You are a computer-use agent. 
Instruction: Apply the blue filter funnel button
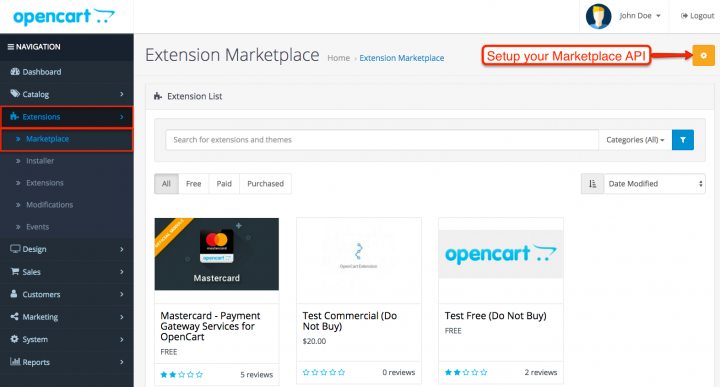coord(683,140)
